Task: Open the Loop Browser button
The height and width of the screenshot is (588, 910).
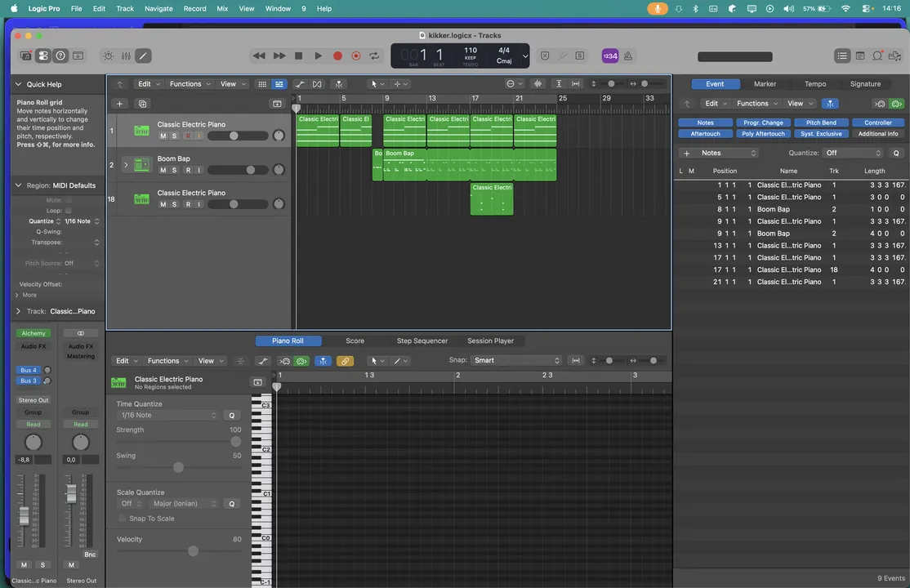Action: tap(877, 56)
